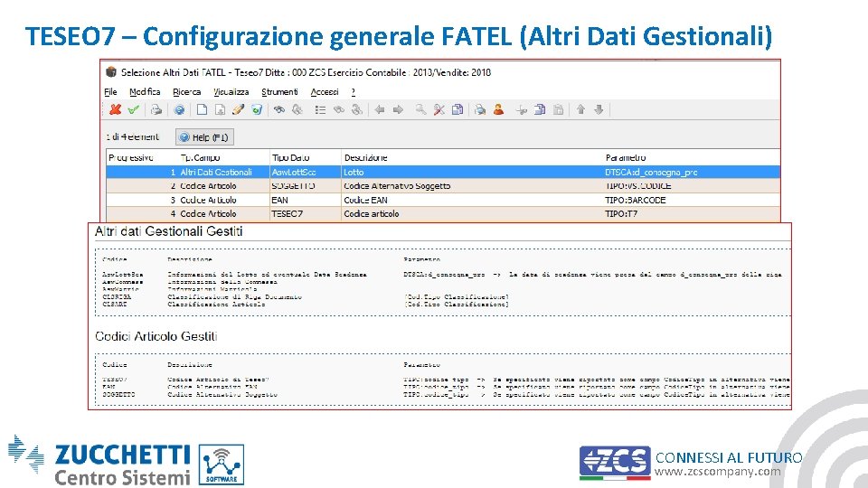Screen dimensions: 868x488
Task: Click the grey clipboard paste icon
Action: point(558,109)
